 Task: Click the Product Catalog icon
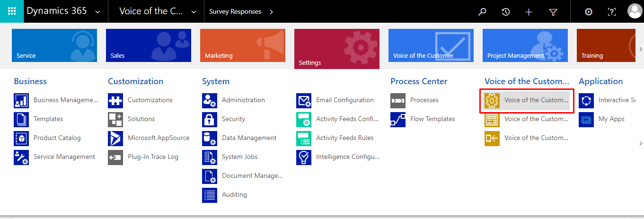click(x=21, y=138)
